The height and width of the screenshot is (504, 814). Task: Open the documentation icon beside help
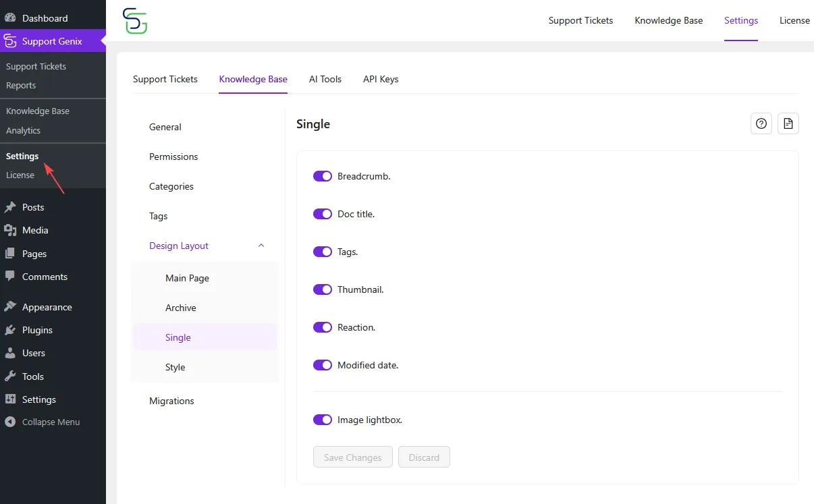[x=788, y=123]
